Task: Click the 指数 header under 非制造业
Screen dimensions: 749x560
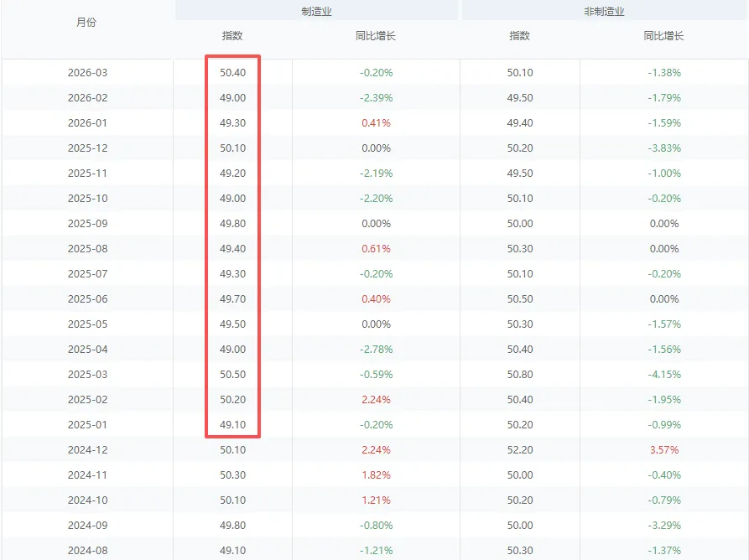Action: pyautogui.click(x=520, y=36)
